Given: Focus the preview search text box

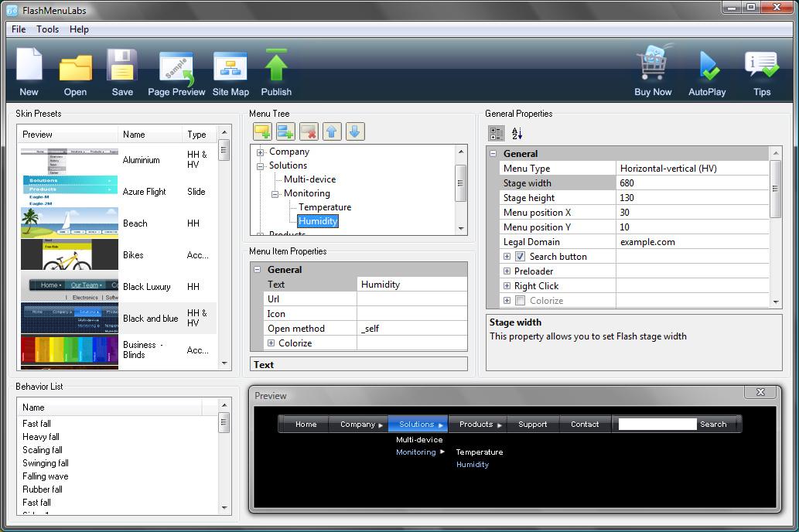Looking at the screenshot, I should (x=657, y=424).
